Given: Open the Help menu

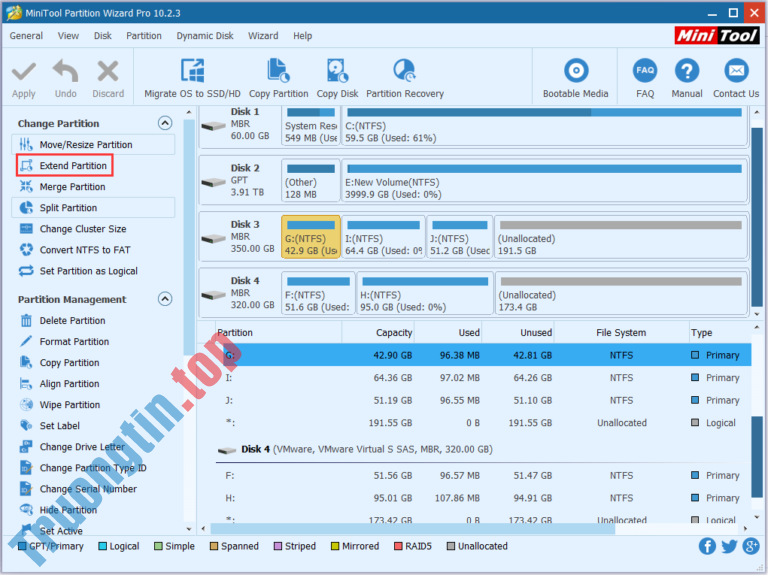Looking at the screenshot, I should (303, 36).
